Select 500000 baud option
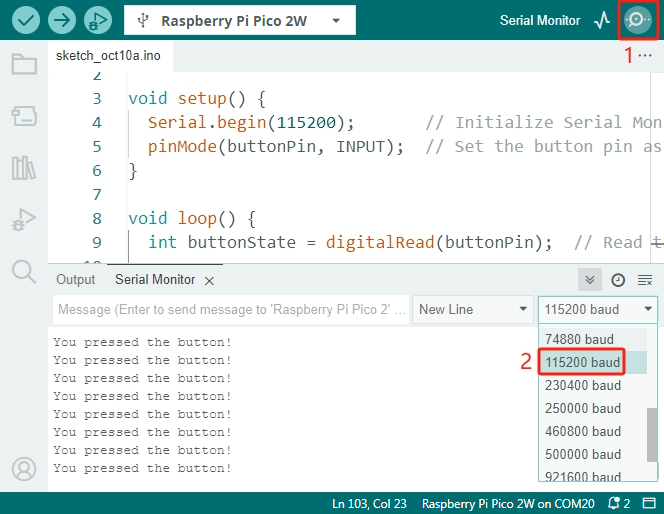Image resolution: width=664 pixels, height=514 pixels. pos(592,454)
